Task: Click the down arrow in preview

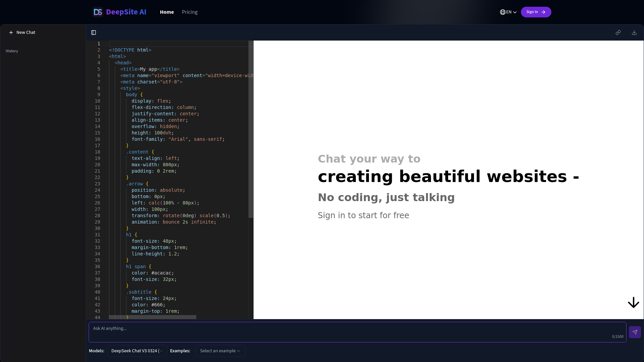Action: point(633,302)
